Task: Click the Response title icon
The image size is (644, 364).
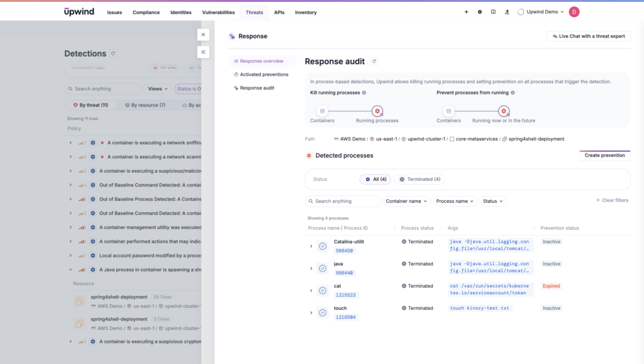Action: [x=232, y=36]
